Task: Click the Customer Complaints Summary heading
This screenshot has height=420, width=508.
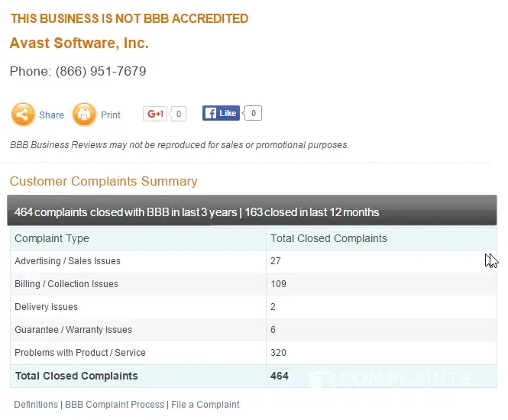Action: tap(103, 181)
